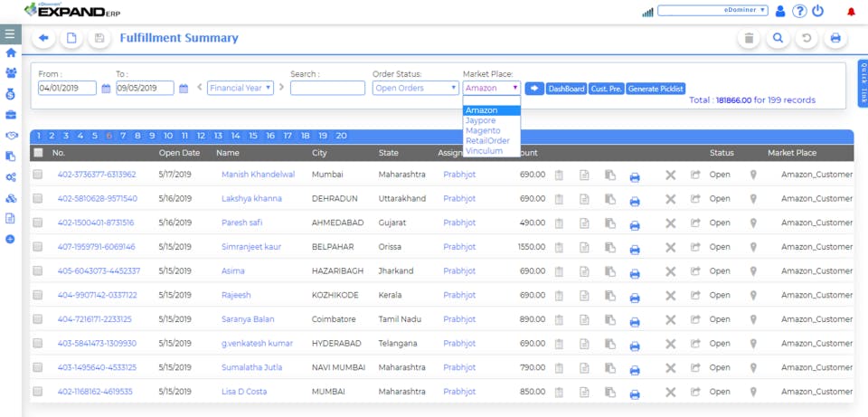The image size is (868, 417).
Task: Open order link 405-6043073-4452337
Action: (x=99, y=270)
